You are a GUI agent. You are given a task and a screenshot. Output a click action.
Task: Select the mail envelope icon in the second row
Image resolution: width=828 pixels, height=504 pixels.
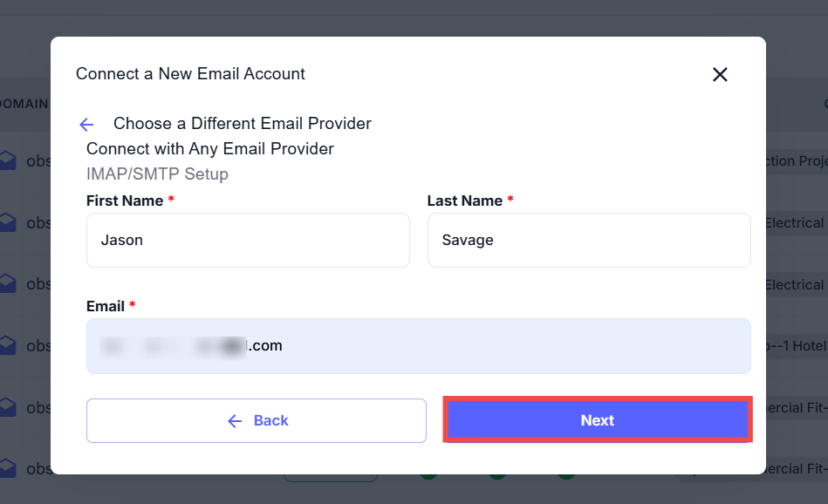[x=8, y=222]
